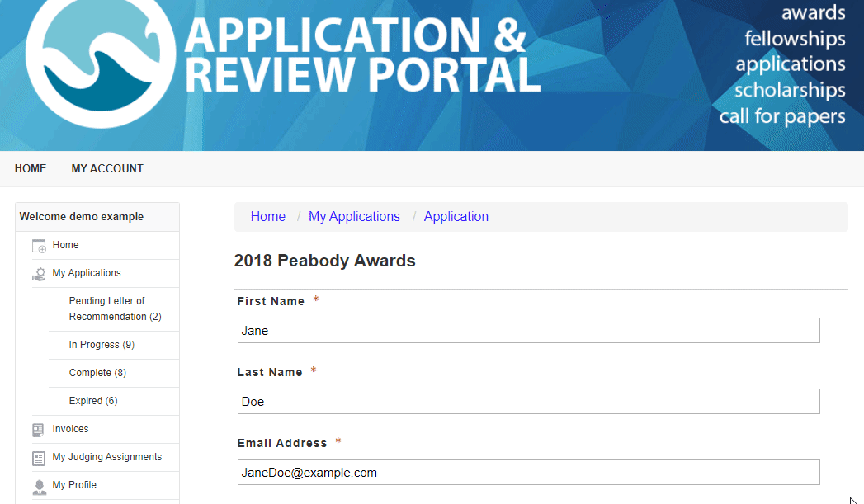Click the Application & Review Portal title
The image size is (864, 504).
tap(362, 55)
